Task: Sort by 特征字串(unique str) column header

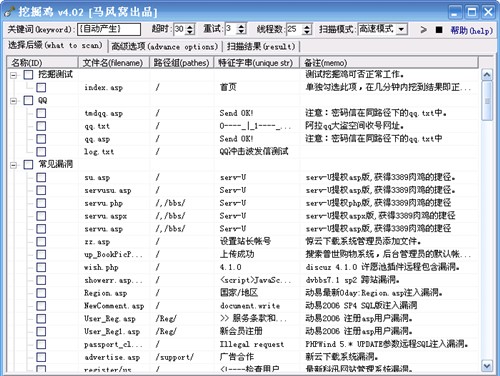Action: (256, 63)
